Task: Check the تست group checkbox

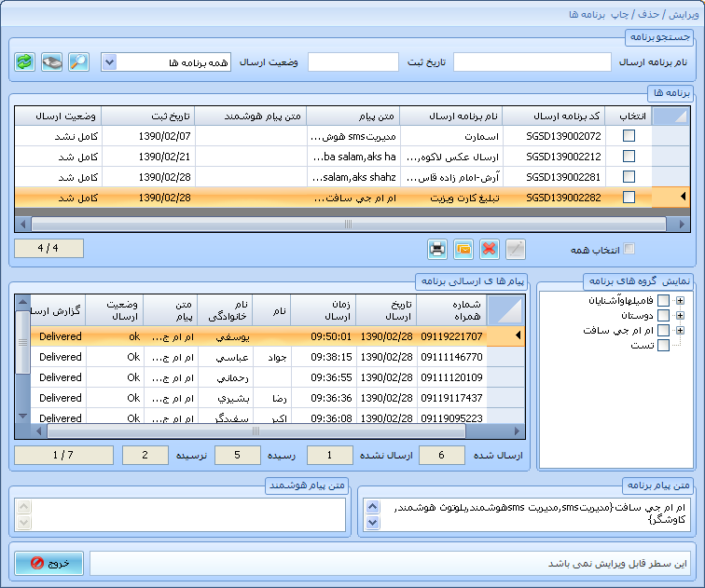Action: coord(663,346)
